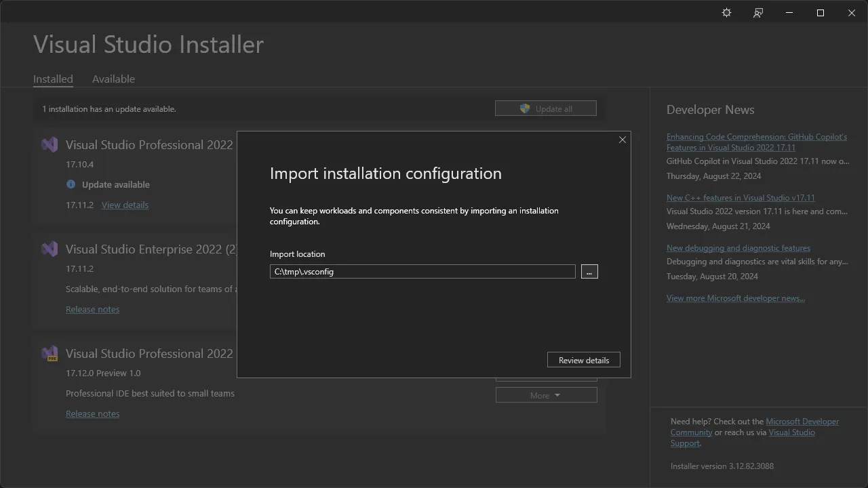The width and height of the screenshot is (868, 488).
Task: View details for the 17.11.2 update
Action: 125,205
